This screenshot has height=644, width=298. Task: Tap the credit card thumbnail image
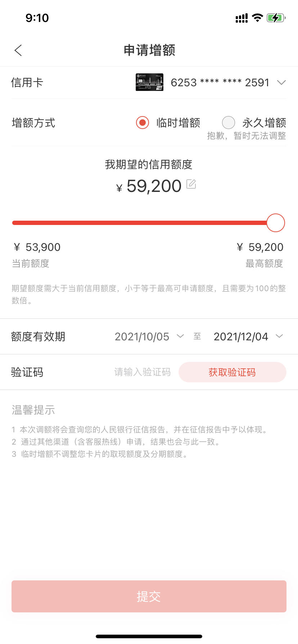(149, 82)
